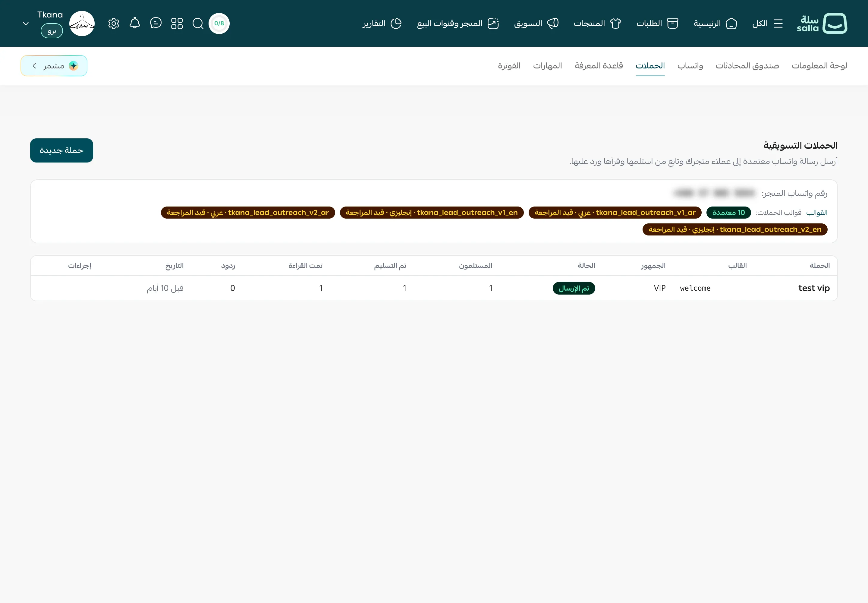Click tkana_lead_outreach_v1_en template chip
Image resolution: width=868 pixels, height=603 pixels.
tap(432, 213)
